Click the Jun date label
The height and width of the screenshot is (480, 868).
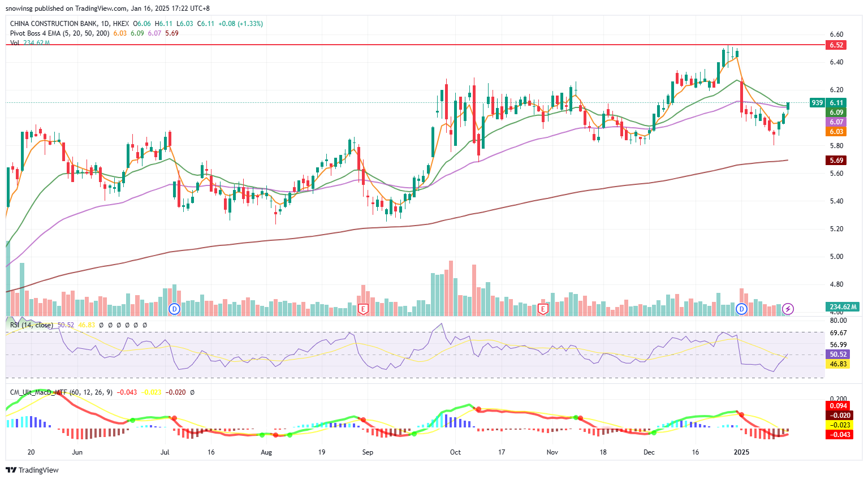(x=77, y=452)
